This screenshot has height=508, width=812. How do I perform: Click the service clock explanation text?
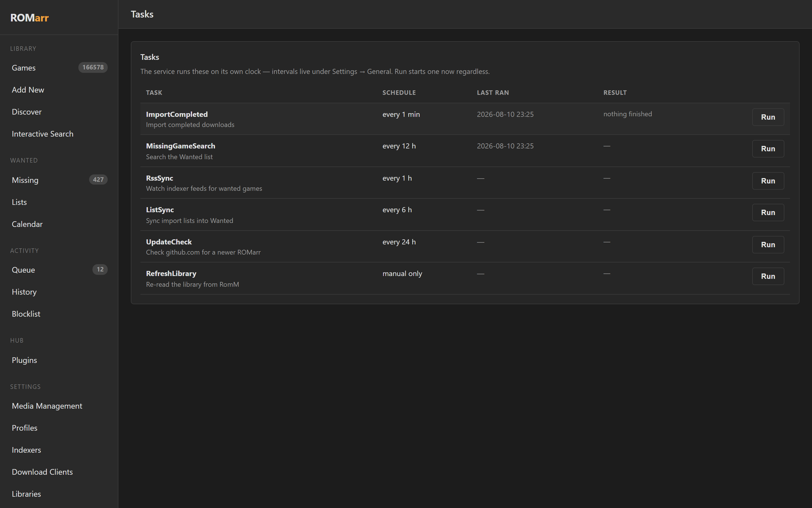click(x=315, y=72)
